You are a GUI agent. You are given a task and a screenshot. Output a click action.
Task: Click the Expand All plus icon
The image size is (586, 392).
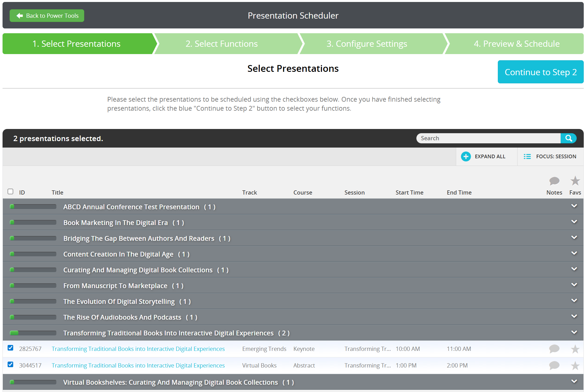466,157
